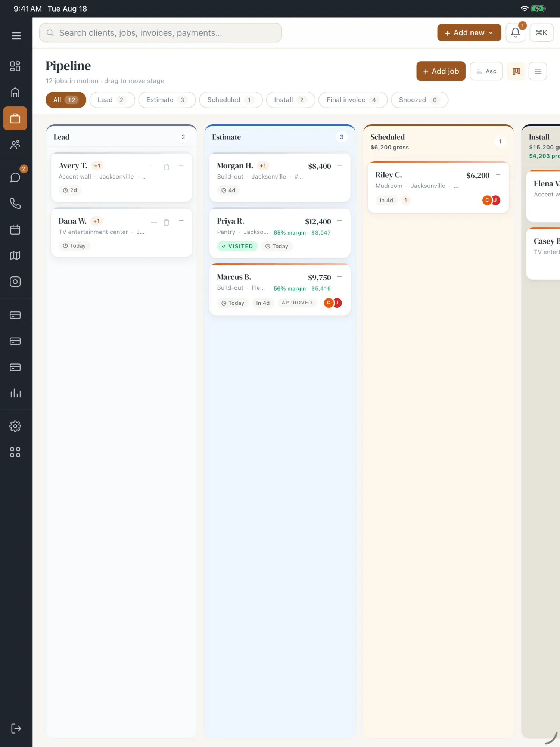The width and height of the screenshot is (560, 747).
Task: Delete the Avery T. lead card
Action: pyautogui.click(x=167, y=167)
